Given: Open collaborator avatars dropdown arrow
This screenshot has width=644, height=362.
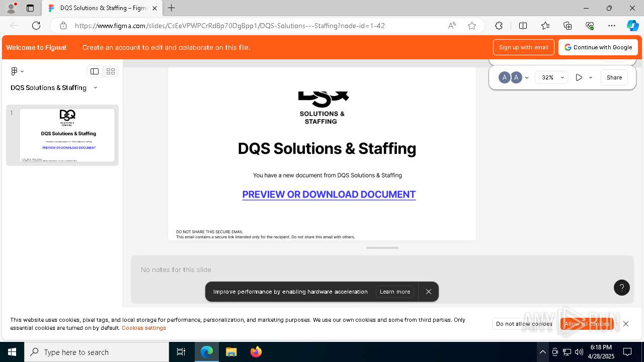Looking at the screenshot, I should pyautogui.click(x=527, y=77).
